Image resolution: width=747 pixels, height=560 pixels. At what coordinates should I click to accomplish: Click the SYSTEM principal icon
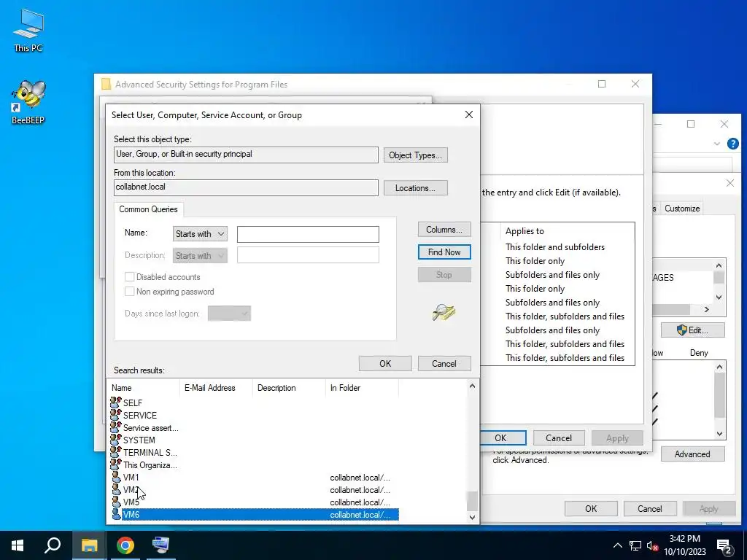click(116, 440)
